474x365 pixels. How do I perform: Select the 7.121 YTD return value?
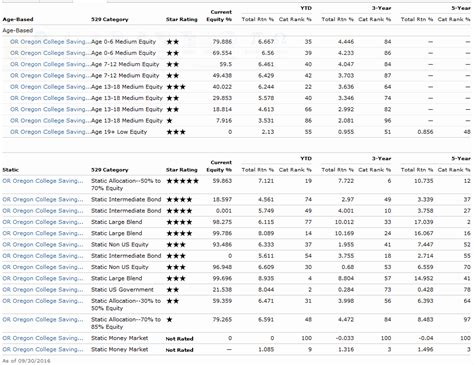pos(266,181)
